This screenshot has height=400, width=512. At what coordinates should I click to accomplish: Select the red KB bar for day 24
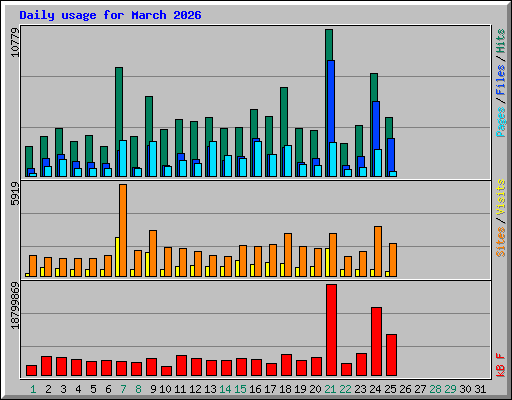(376, 342)
